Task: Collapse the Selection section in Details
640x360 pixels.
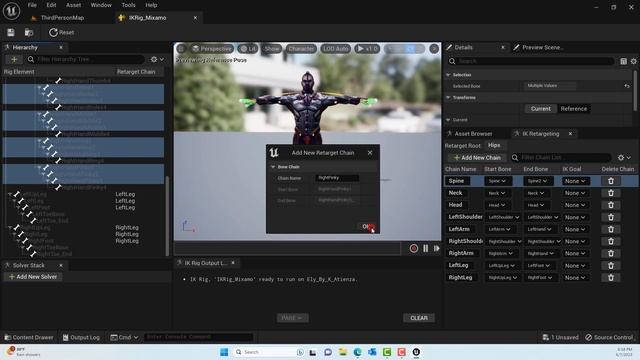Action: [448, 75]
